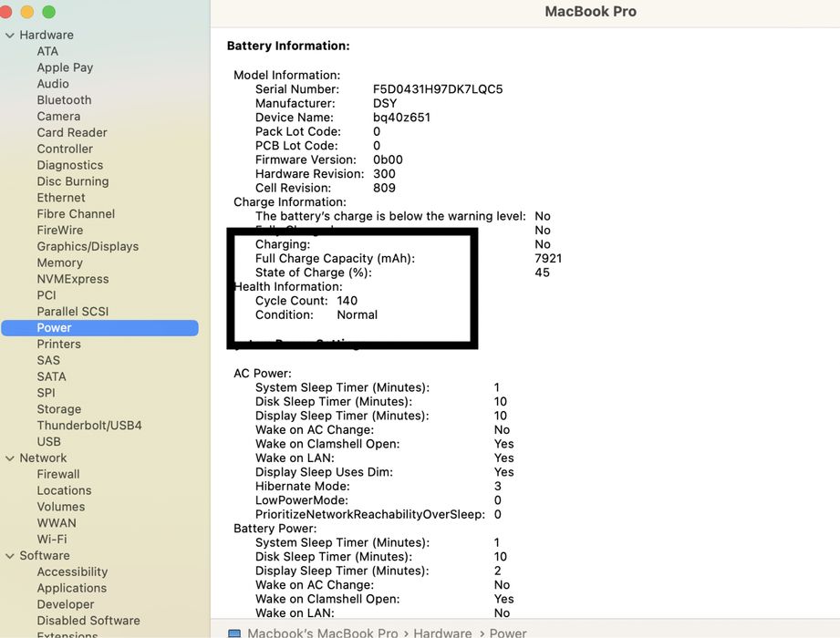Screen dimensions: 840x638
Task: Collapse the Hardware section chevron
Action: tap(10, 36)
